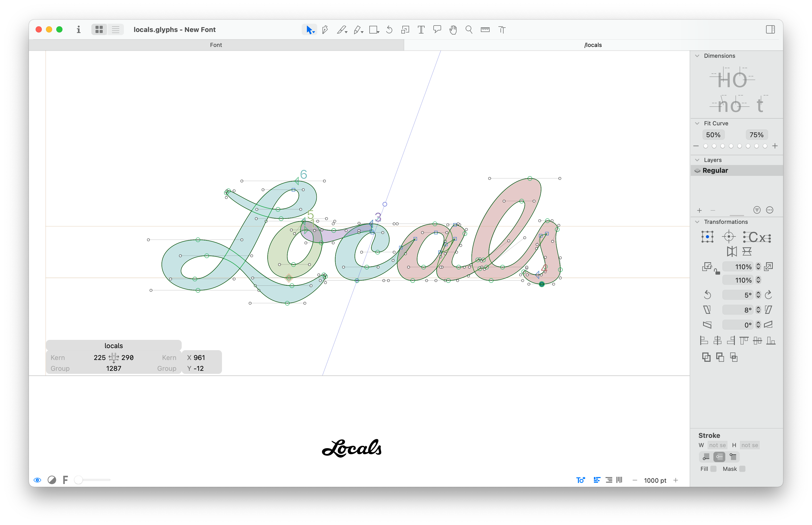Select the Hand tool in toolbar
Screen dimensions: 812x525
(453, 30)
